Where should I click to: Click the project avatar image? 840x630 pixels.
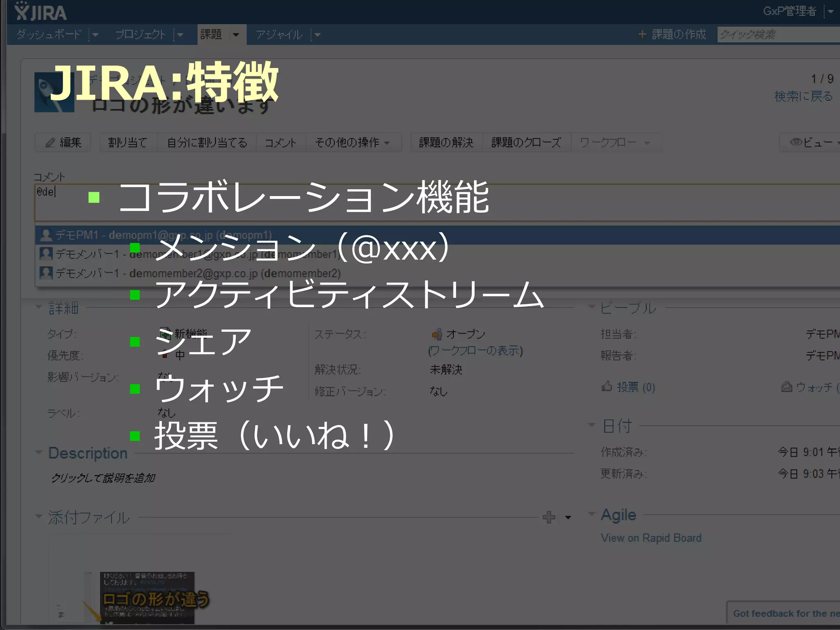point(54,92)
